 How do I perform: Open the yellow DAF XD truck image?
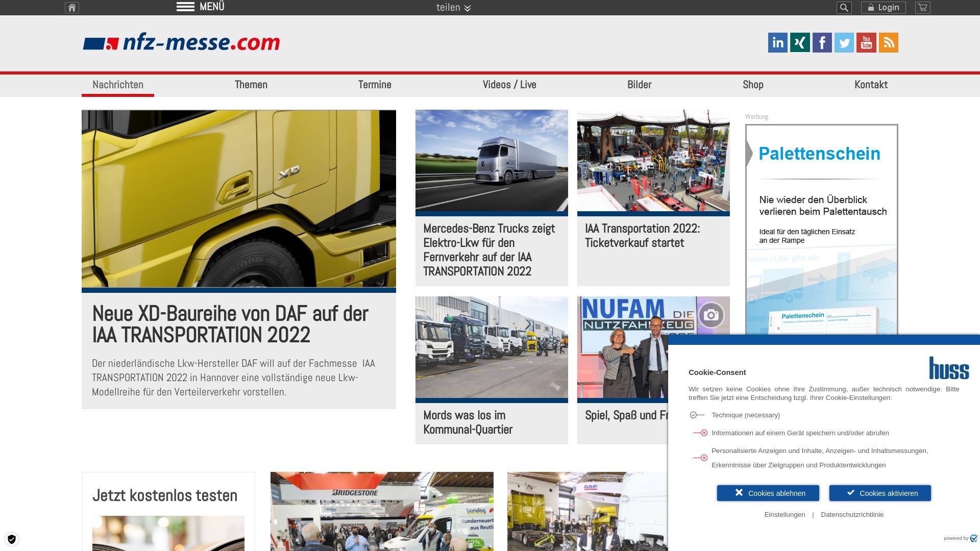click(239, 198)
